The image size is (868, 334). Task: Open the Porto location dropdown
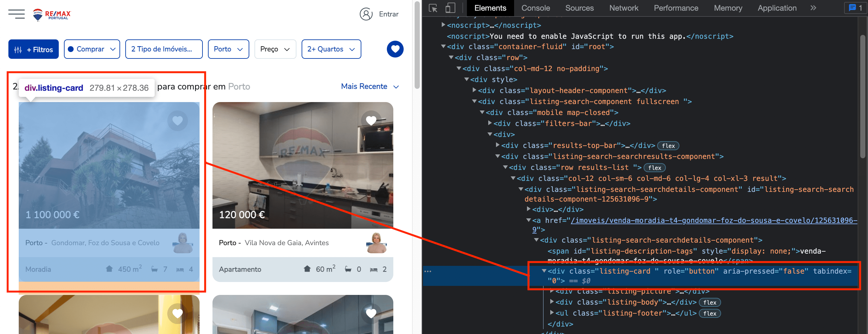228,49
